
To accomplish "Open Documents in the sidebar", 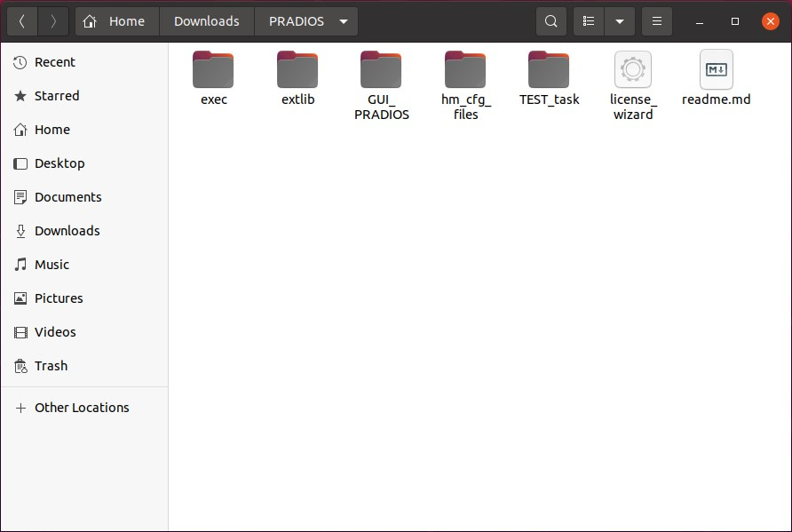I will [84, 197].
